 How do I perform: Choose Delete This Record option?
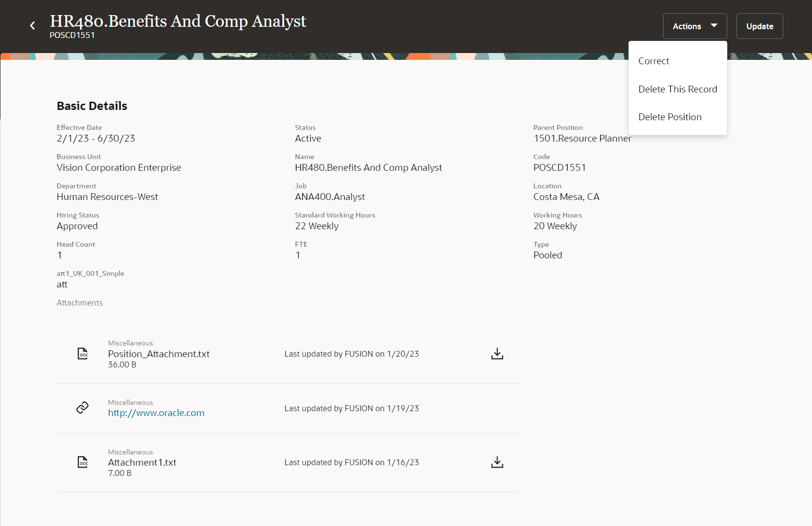point(678,90)
